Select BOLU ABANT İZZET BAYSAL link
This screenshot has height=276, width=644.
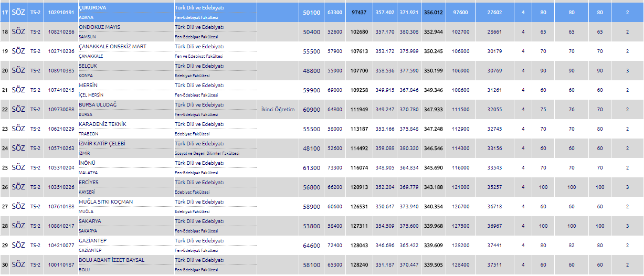(x=111, y=260)
